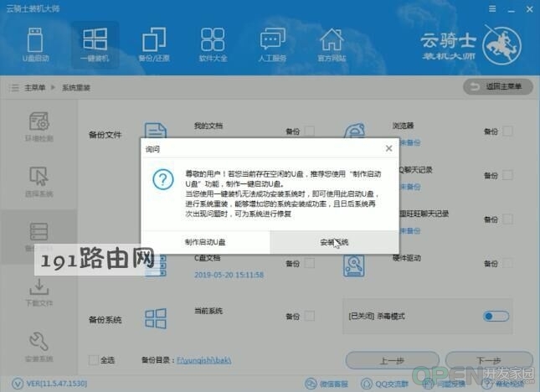Viewport: 540px width, 392px height.
Task: Open QQ交流群 in status bar
Action: click(384, 384)
